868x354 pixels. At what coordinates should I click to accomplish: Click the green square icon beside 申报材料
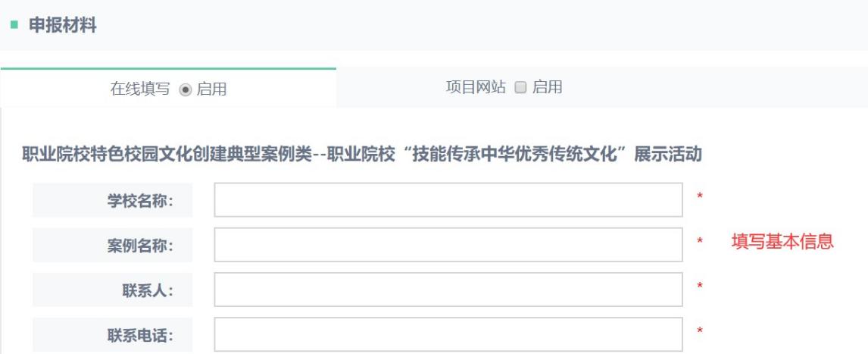point(12,26)
